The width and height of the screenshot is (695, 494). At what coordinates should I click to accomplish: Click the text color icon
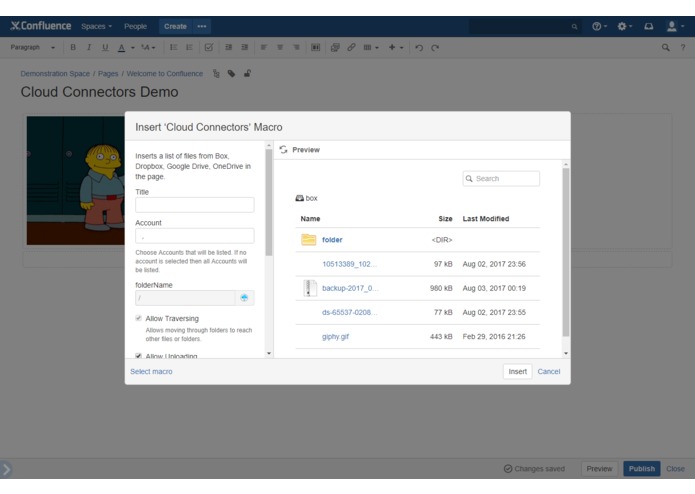pos(121,47)
